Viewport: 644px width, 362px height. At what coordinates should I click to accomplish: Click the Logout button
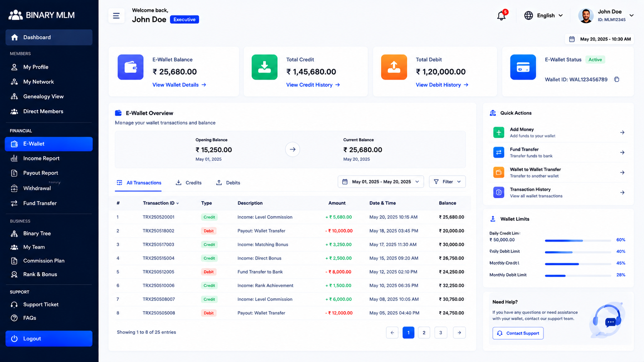coord(49,339)
